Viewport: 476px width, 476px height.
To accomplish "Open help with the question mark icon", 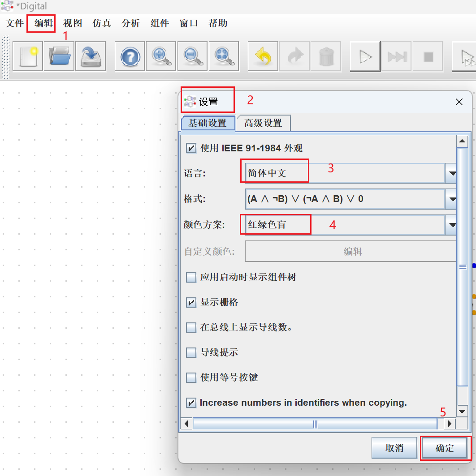I will click(130, 56).
